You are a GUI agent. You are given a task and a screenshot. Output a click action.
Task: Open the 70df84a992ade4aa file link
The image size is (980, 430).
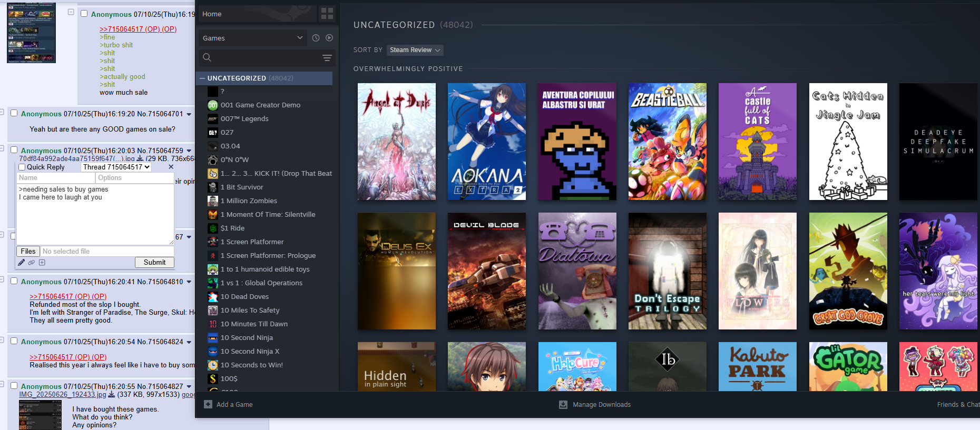click(x=77, y=158)
